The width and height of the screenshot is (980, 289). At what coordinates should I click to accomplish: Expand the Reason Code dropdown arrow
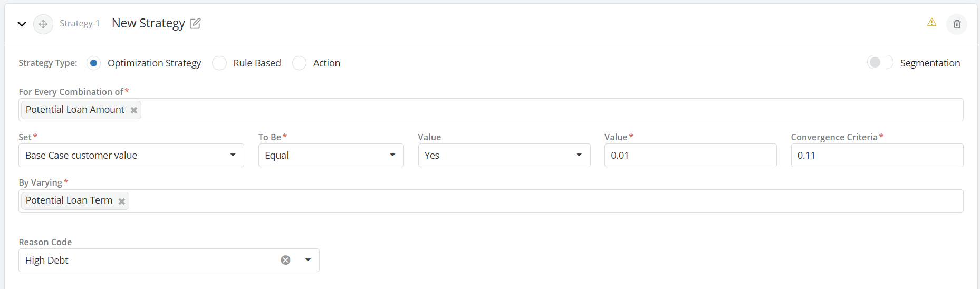(x=308, y=260)
